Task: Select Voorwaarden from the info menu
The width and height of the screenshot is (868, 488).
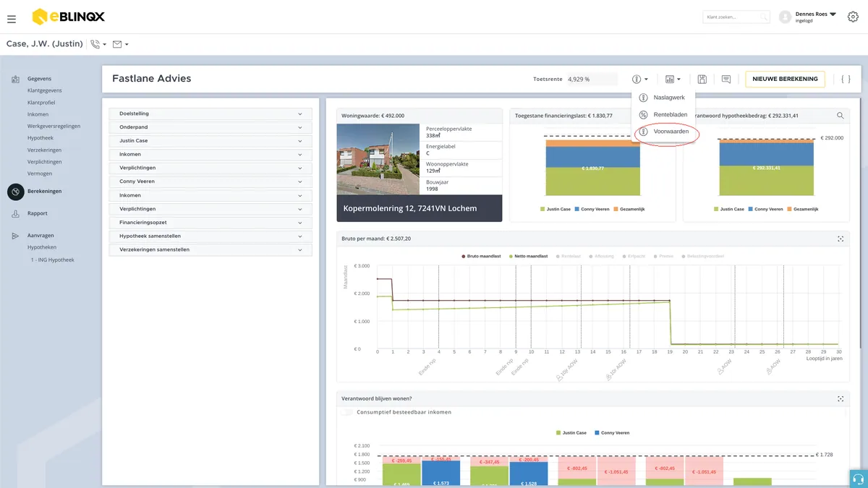Action: point(663,132)
